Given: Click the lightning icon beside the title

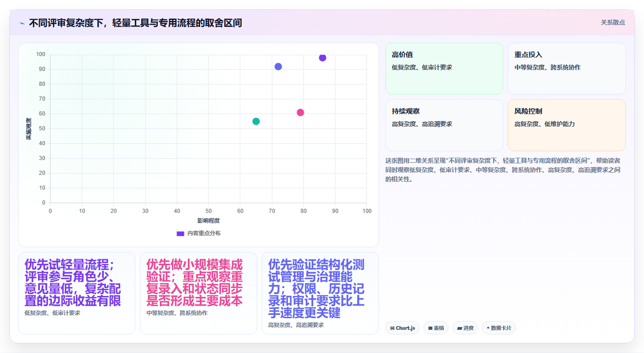Looking at the screenshot, I should (x=22, y=23).
